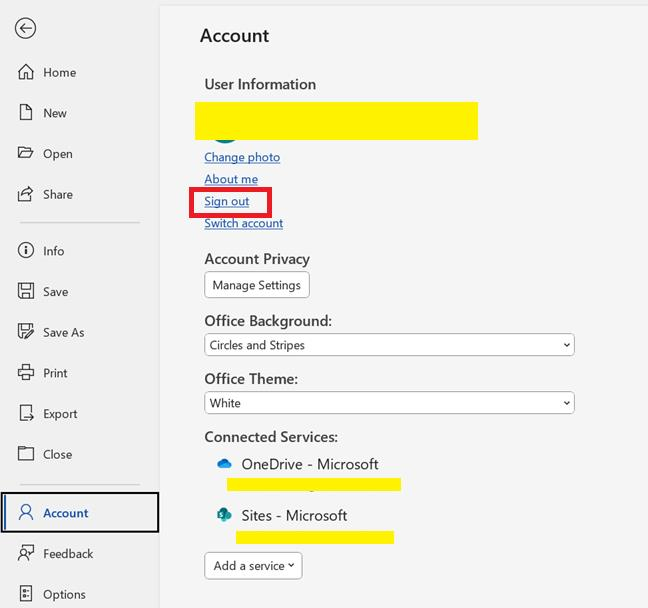The image size is (648, 608).
Task: Click the Switch account link
Action: click(243, 223)
